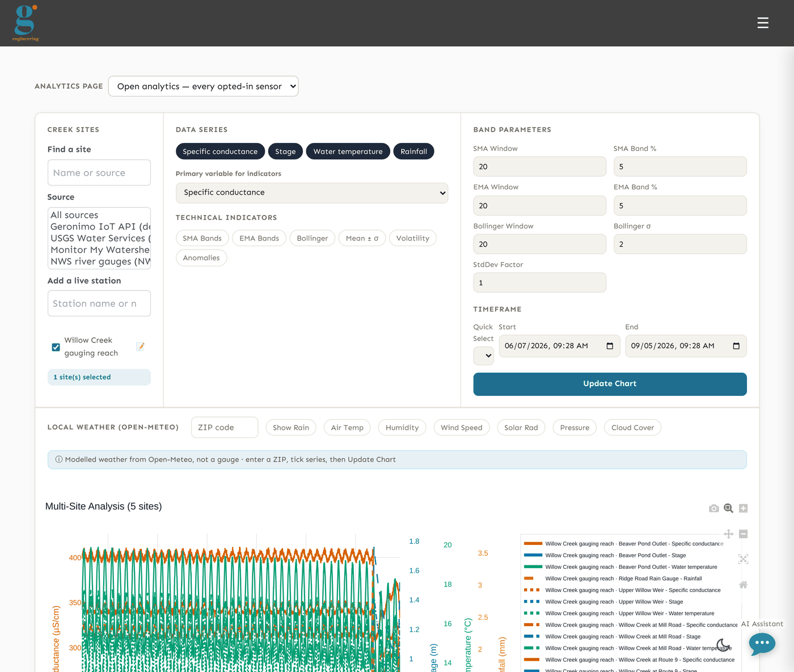Click Beaver Pond Outlet Water temperature legend swatch

(533, 567)
